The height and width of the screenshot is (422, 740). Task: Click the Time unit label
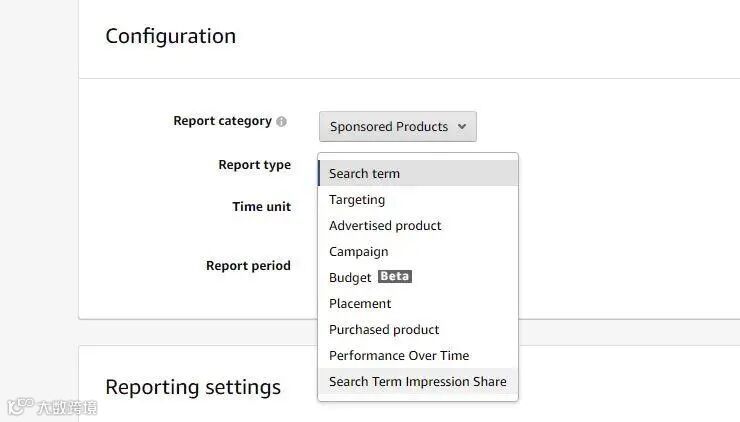(261, 207)
